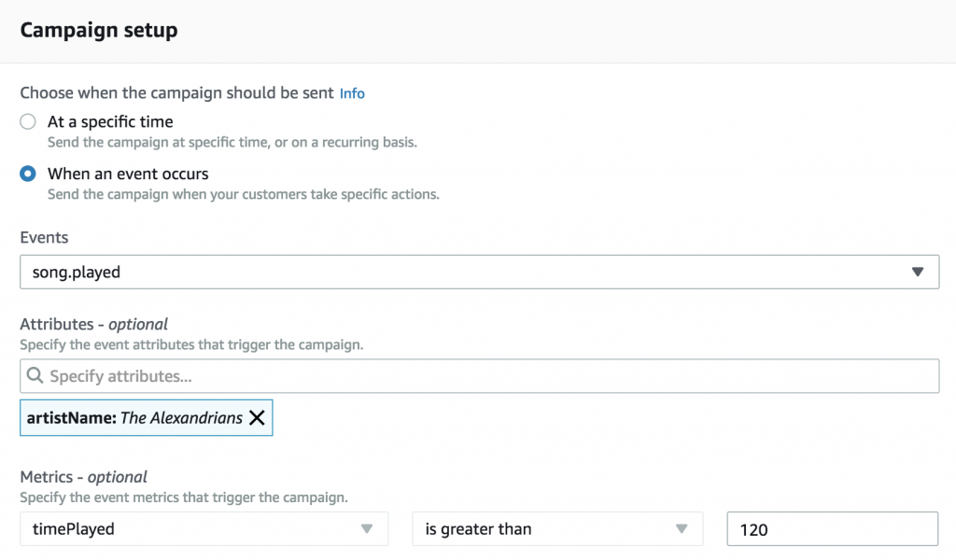Click the "Events" field label
The width and height of the screenshot is (956, 560).
coord(44,237)
